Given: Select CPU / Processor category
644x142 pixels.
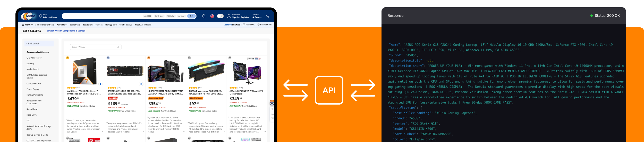Looking at the screenshot, I should [x=34, y=58].
